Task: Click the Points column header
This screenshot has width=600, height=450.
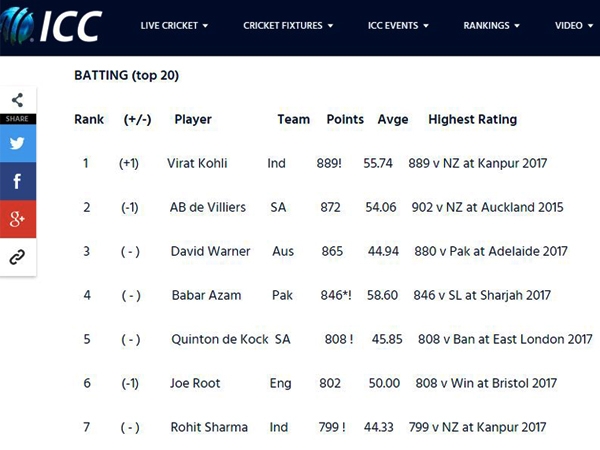Action: click(345, 119)
